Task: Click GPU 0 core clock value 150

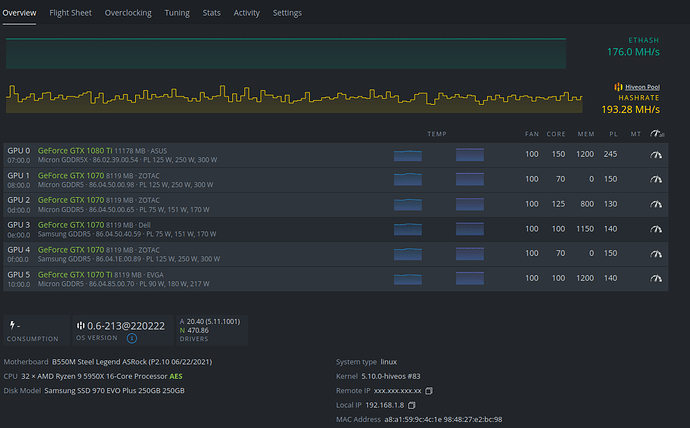Action: click(558, 154)
